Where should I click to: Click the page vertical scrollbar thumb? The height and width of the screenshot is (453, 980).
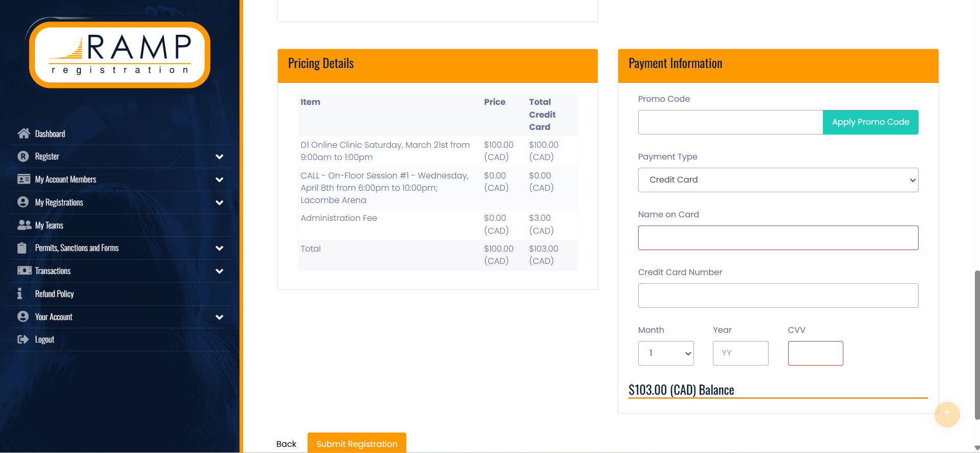tap(976, 345)
